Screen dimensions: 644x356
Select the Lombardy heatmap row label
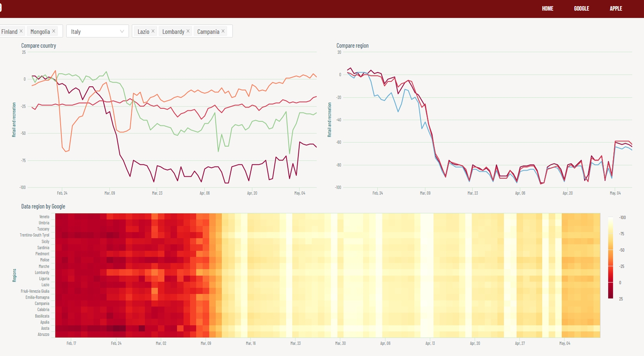click(42, 273)
